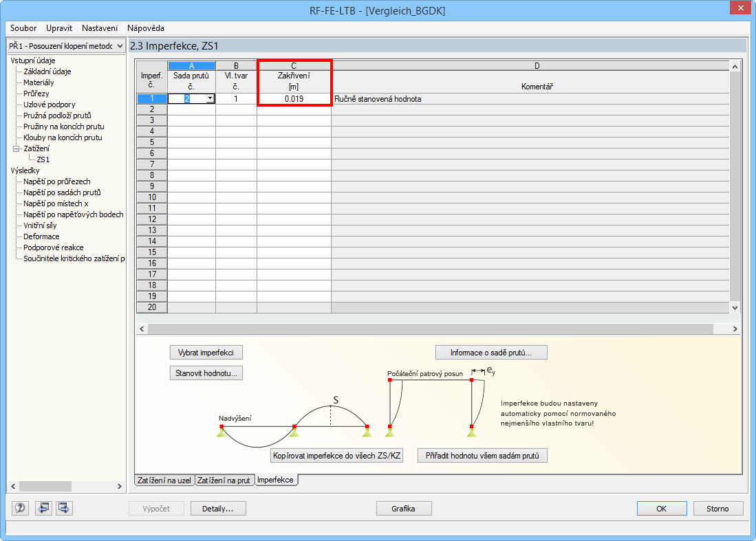Go to previous module window icon

(x=43, y=508)
